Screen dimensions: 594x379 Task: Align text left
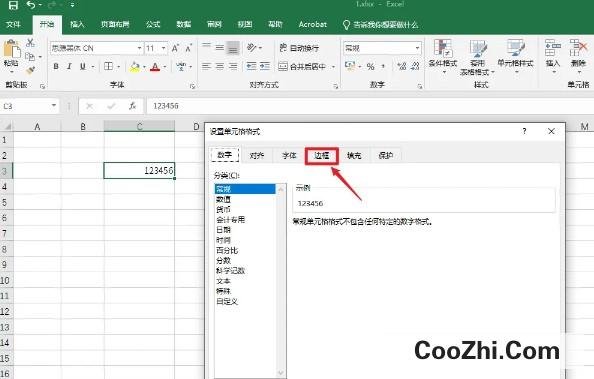(206, 66)
